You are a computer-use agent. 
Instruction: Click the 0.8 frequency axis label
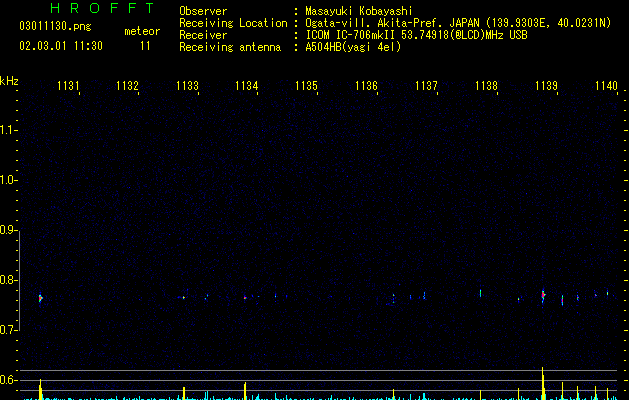(7, 280)
